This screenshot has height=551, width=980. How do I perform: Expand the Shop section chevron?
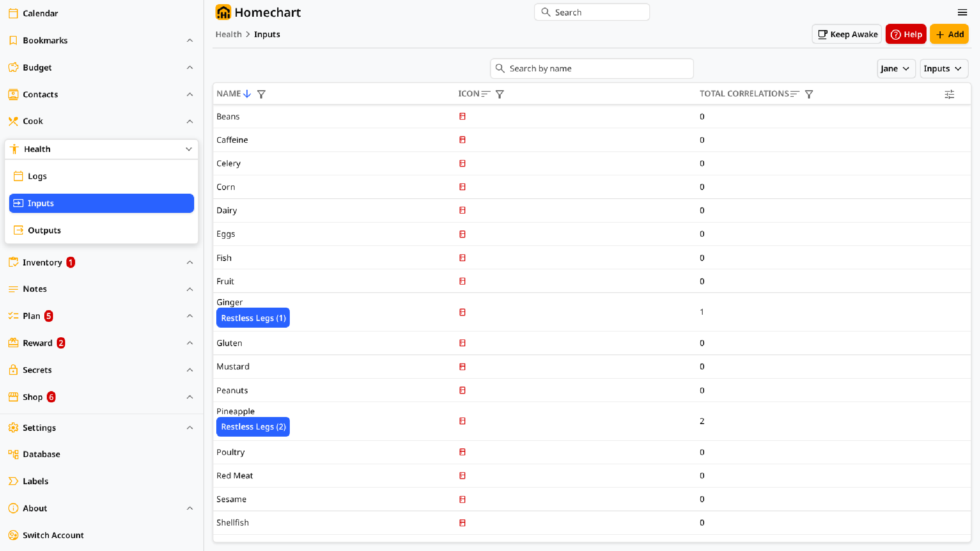(x=190, y=397)
